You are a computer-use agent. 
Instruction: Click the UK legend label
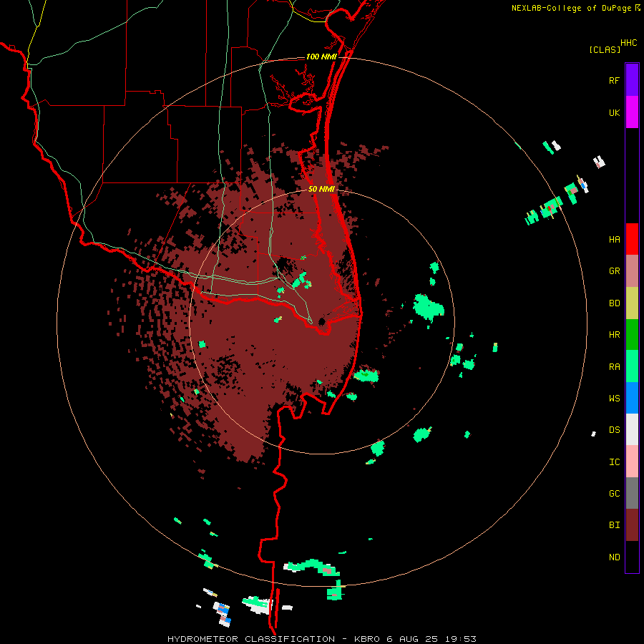tap(614, 112)
